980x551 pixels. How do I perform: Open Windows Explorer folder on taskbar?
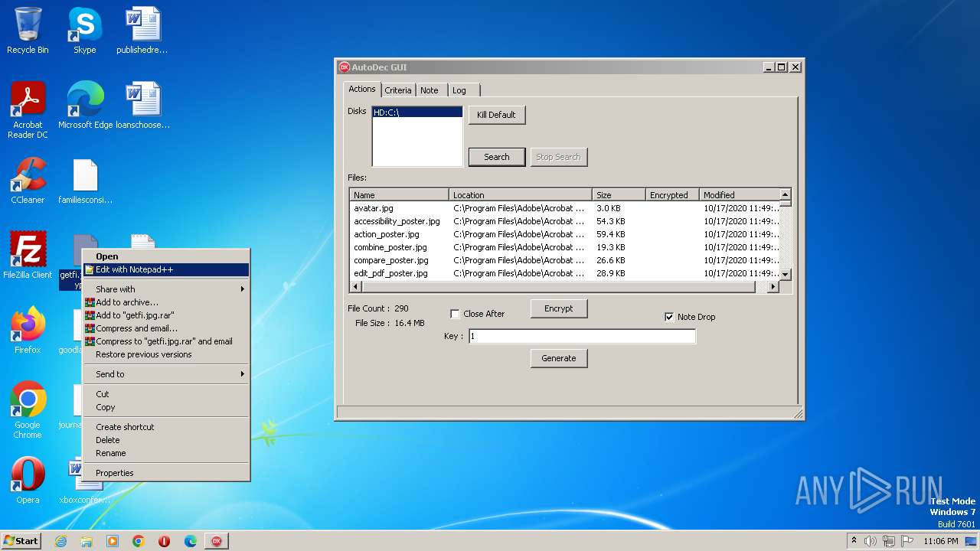[87, 541]
